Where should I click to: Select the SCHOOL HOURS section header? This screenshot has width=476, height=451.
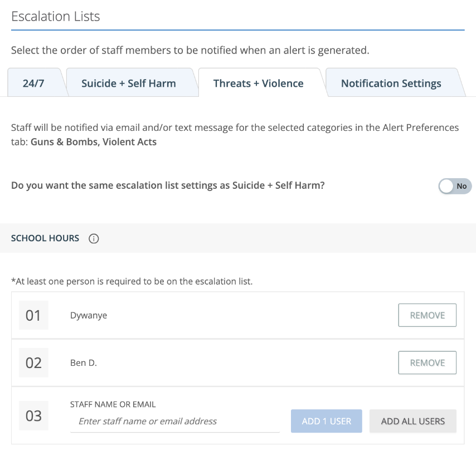tap(45, 238)
